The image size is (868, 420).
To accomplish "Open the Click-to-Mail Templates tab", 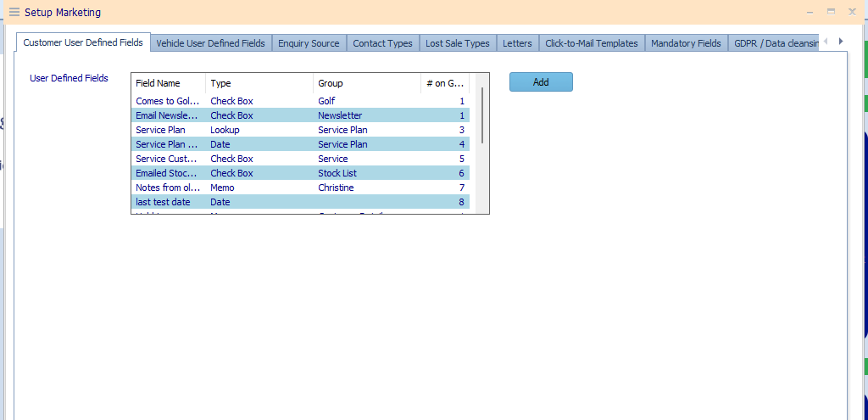I will tap(592, 43).
